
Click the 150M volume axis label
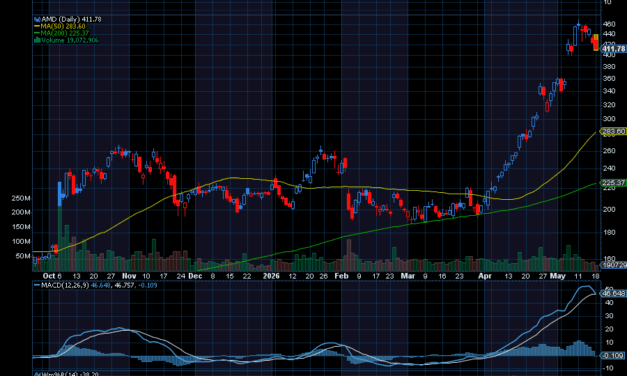[21, 227]
